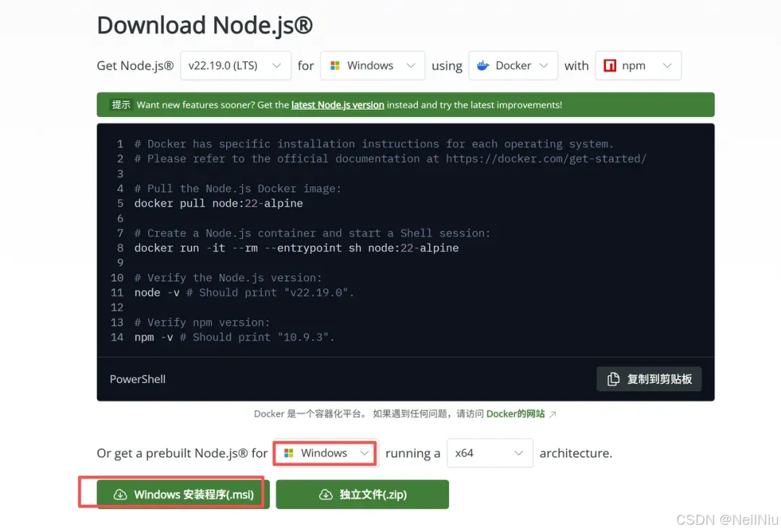This screenshot has height=532, width=781.
Task: Open the prebuilt Windows OS dropdown
Action: point(325,453)
